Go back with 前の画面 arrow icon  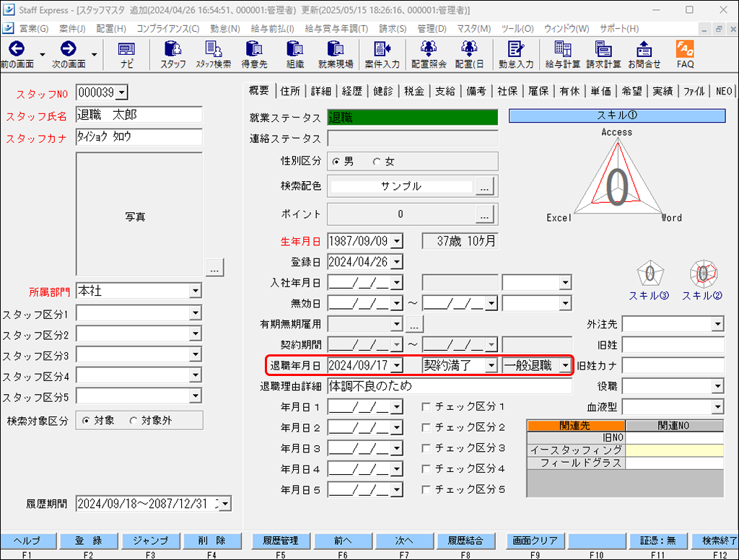pos(17,49)
